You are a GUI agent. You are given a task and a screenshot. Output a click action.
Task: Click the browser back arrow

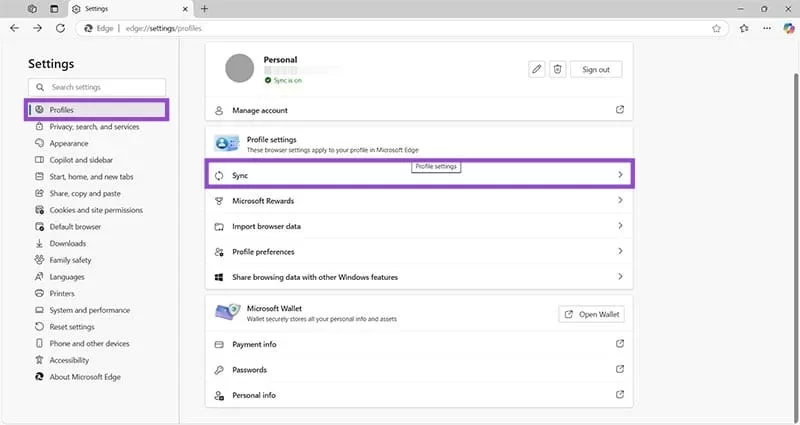(14, 29)
